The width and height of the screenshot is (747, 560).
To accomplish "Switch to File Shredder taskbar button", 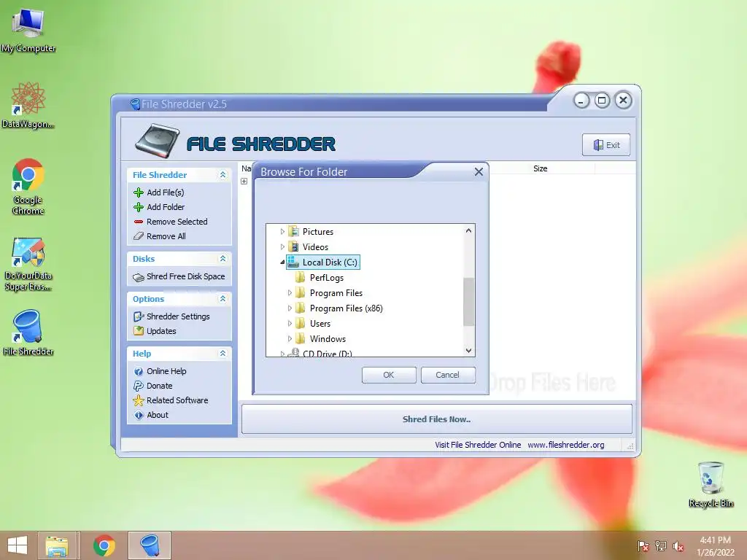I will tap(149, 545).
